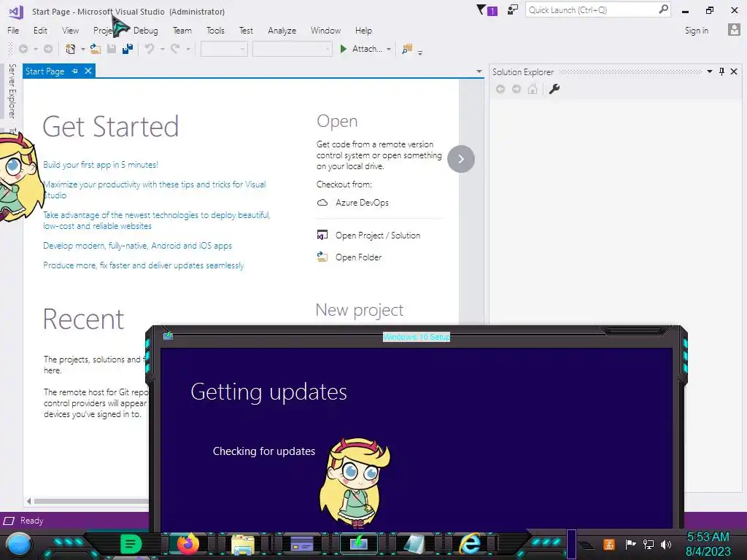Viewport: 747px width, 560px height.
Task: Click the Undo toolbar icon
Action: point(149,49)
